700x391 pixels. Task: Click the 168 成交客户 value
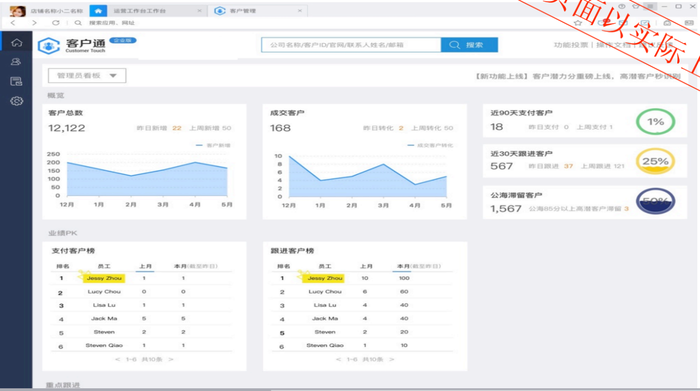coord(280,128)
